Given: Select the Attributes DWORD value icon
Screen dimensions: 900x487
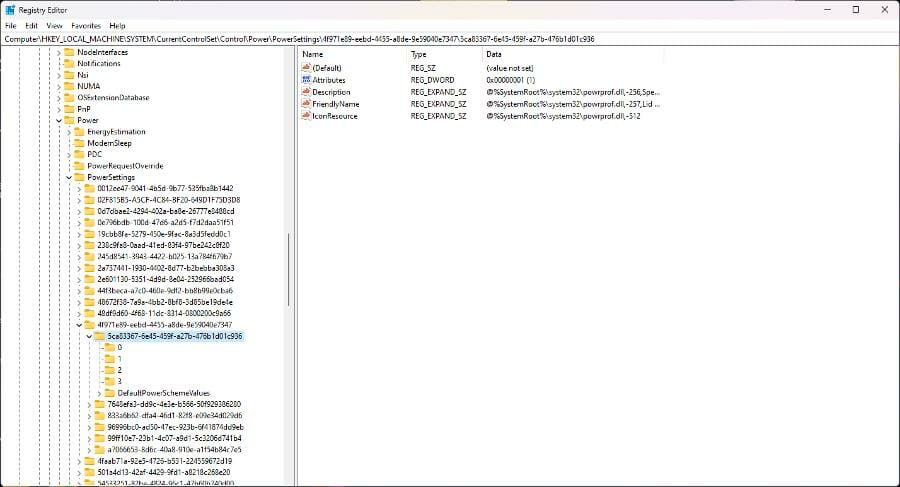Looking at the screenshot, I should pos(306,80).
